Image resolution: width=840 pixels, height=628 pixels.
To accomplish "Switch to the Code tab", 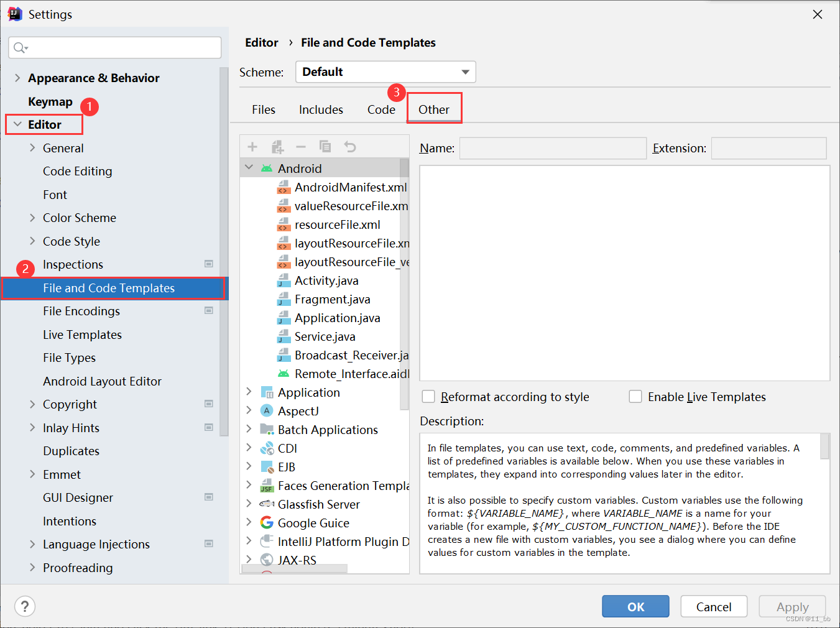I will [381, 109].
